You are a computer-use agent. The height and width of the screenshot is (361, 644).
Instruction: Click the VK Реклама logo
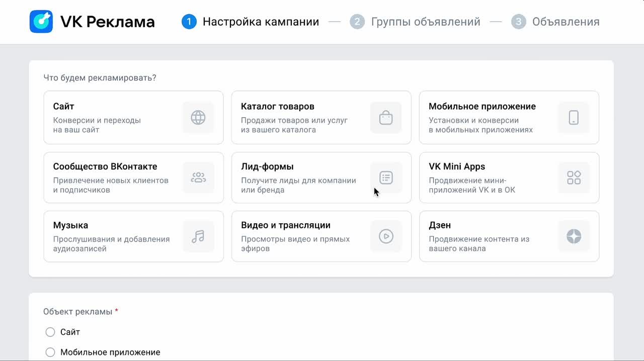pyautogui.click(x=92, y=22)
